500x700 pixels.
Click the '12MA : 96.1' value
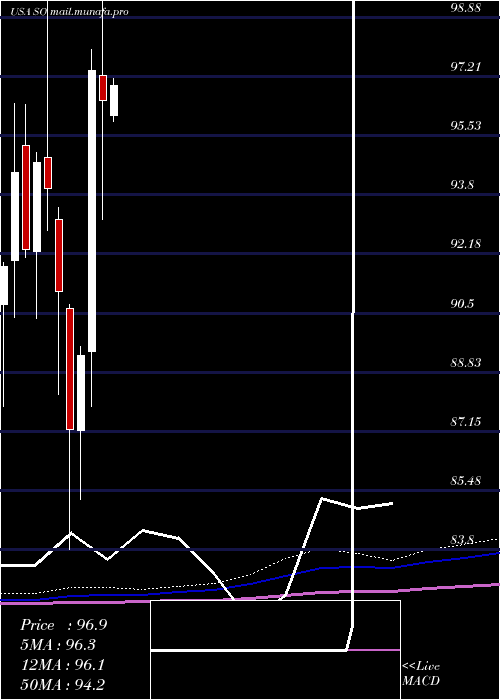[x=63, y=665]
